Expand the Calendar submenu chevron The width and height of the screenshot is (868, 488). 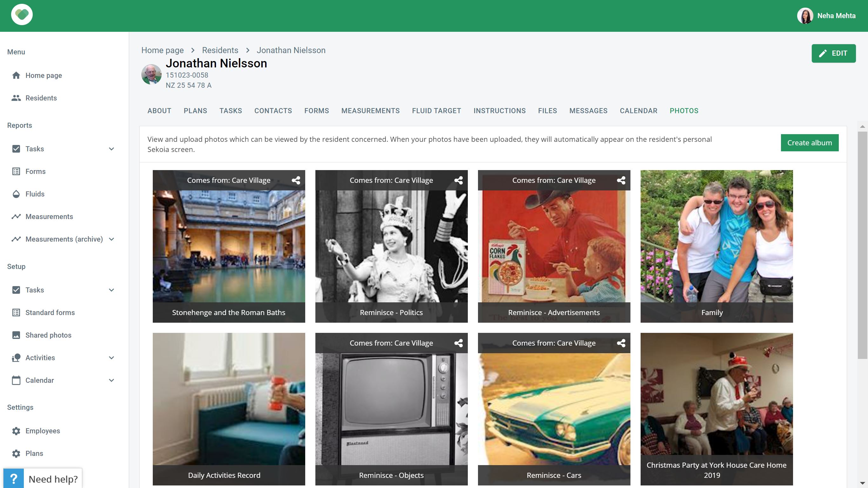coord(111,381)
